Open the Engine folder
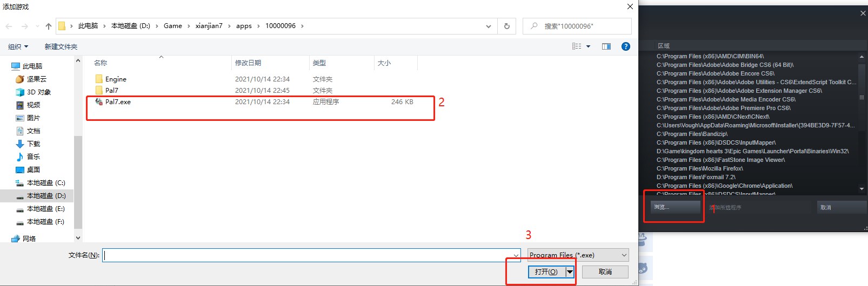Screen dimensions: 868x286 [116, 79]
